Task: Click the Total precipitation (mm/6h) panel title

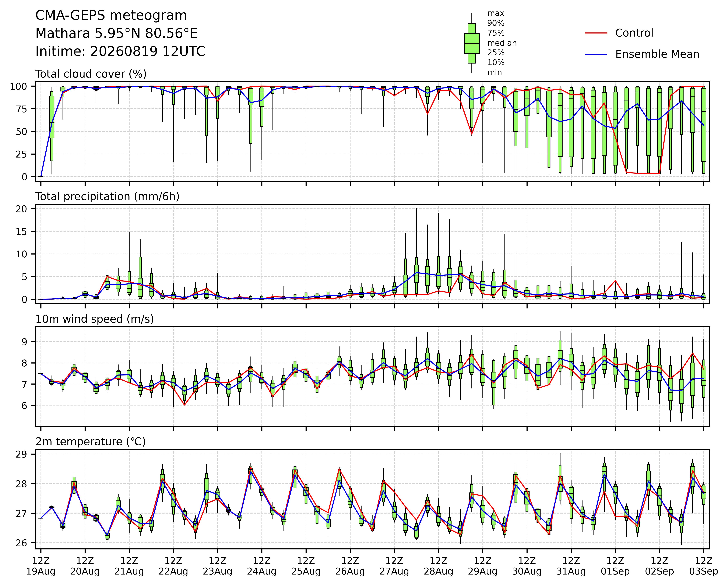Action: 107,197
